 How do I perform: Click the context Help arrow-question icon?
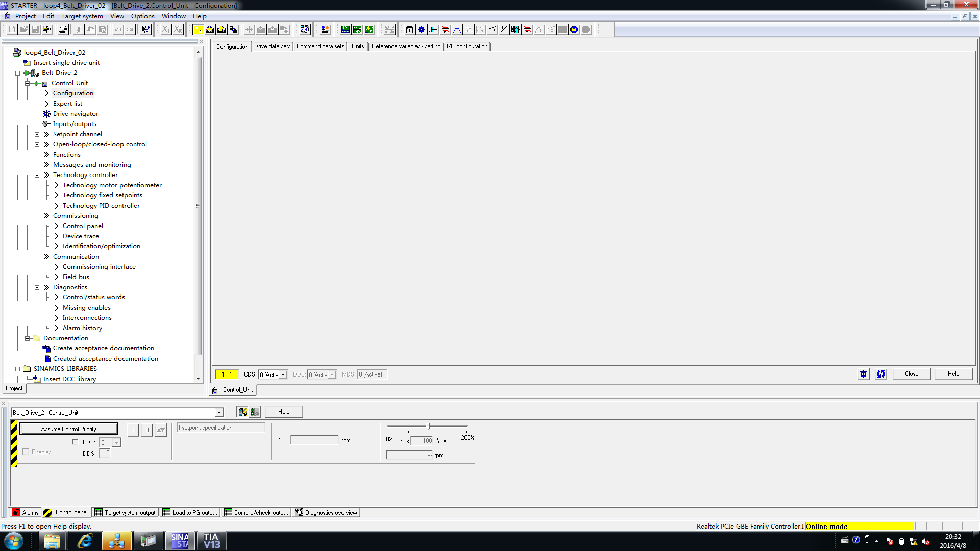click(145, 30)
